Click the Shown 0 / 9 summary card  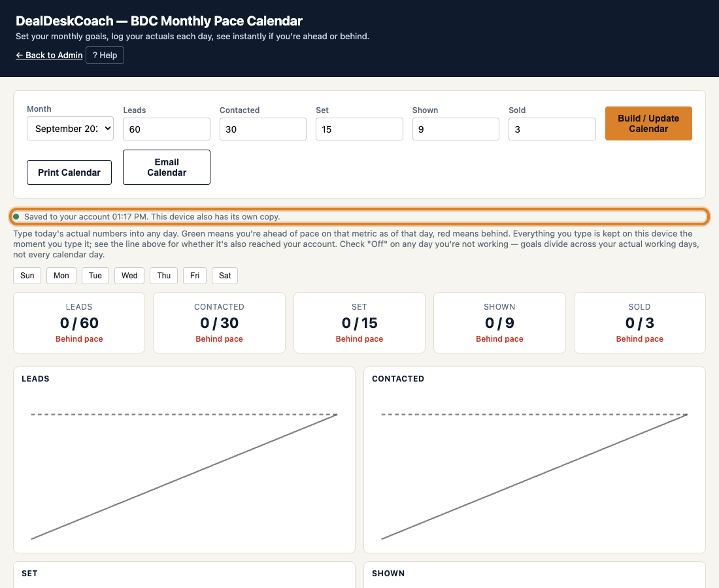(500, 323)
